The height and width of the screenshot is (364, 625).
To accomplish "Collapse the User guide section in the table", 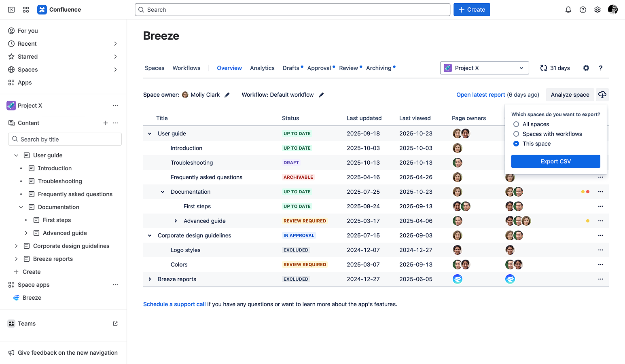I will tap(150, 133).
